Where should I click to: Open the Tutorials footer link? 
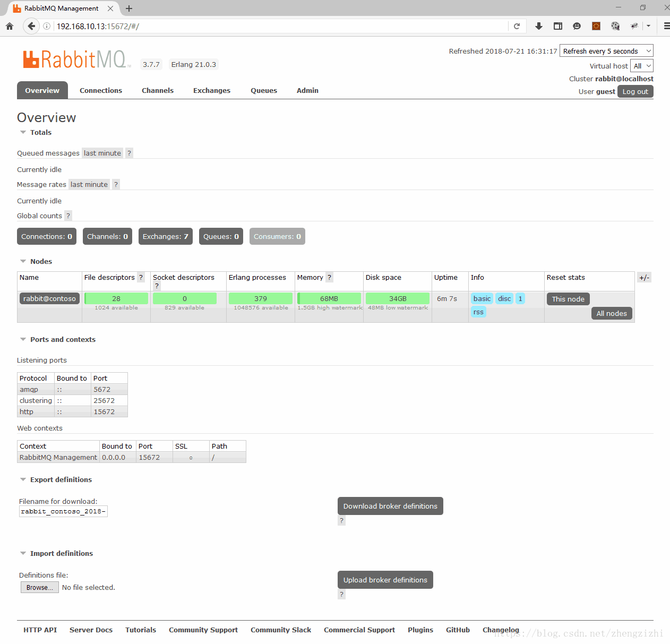pyautogui.click(x=141, y=630)
